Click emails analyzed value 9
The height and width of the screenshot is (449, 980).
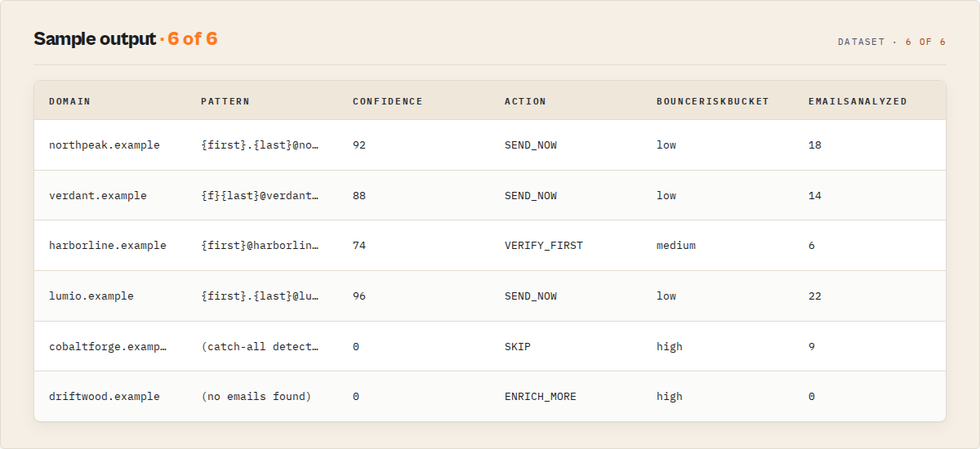coord(812,347)
